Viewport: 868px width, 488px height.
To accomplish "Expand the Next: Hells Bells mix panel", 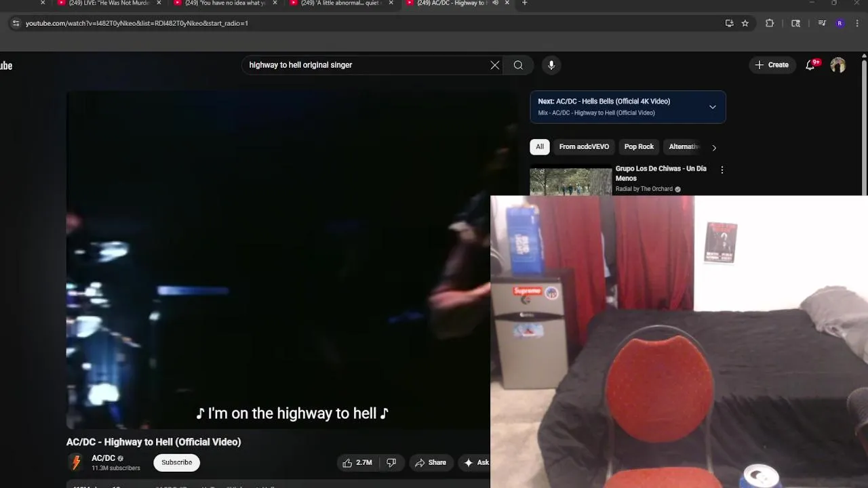I will point(713,107).
